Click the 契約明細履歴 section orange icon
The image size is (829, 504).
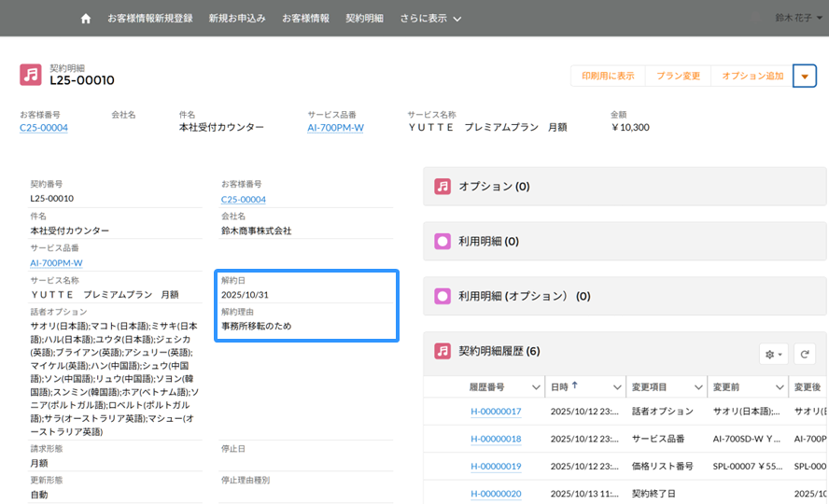pyautogui.click(x=443, y=352)
